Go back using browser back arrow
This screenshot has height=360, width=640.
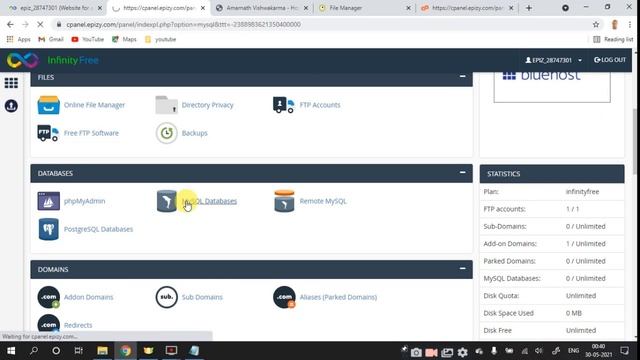10,24
